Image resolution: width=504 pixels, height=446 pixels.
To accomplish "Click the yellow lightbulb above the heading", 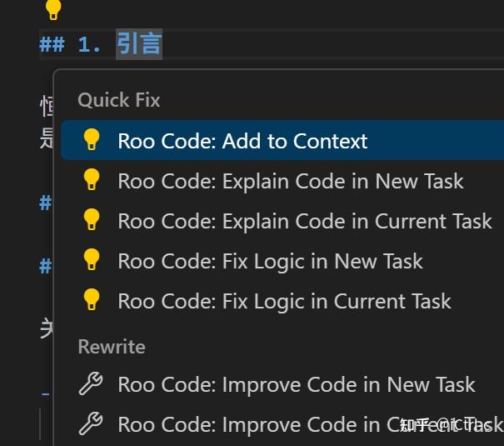I will [53, 9].
